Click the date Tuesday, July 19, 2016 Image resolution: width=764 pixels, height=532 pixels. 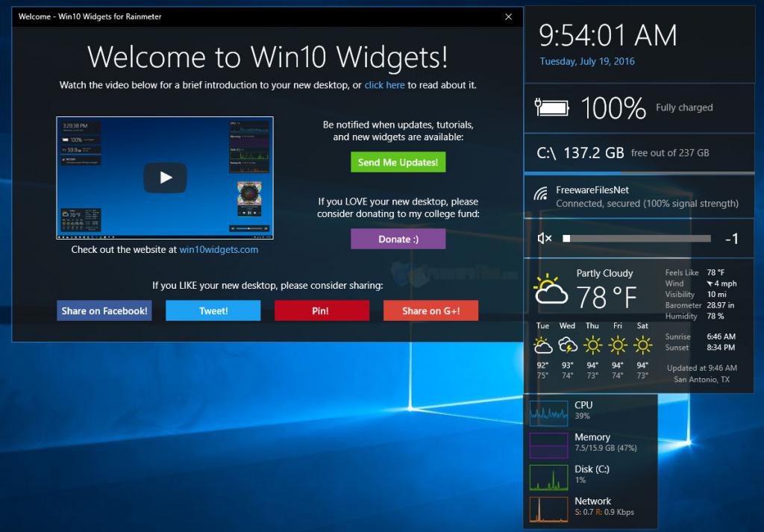587,61
